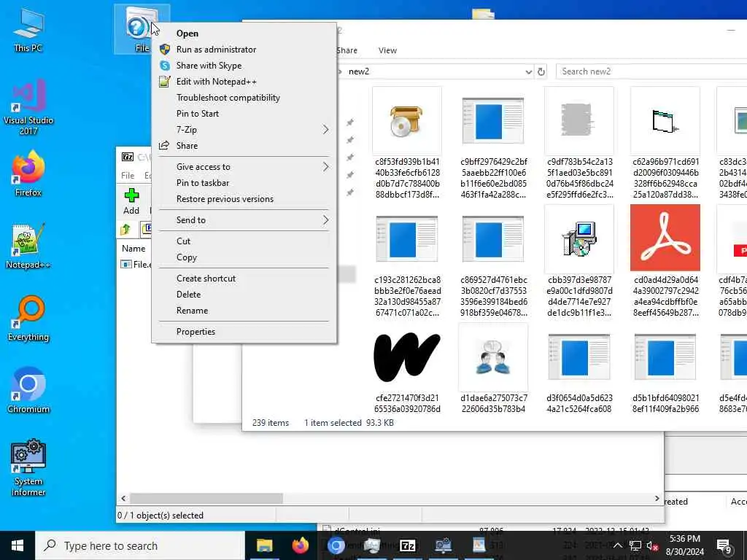Choose Copy in context menu
Screen dimensions: 747x560
tap(244, 257)
